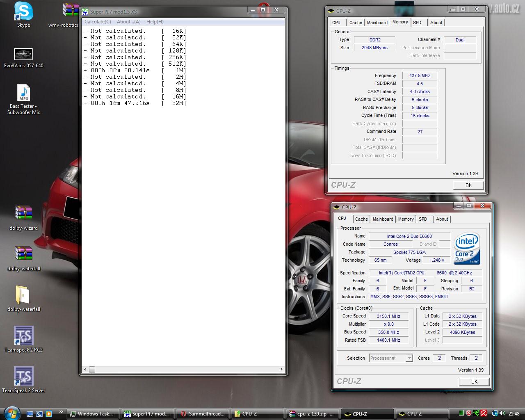Switch to the Sammelthread browser taskbar button

(x=203, y=414)
